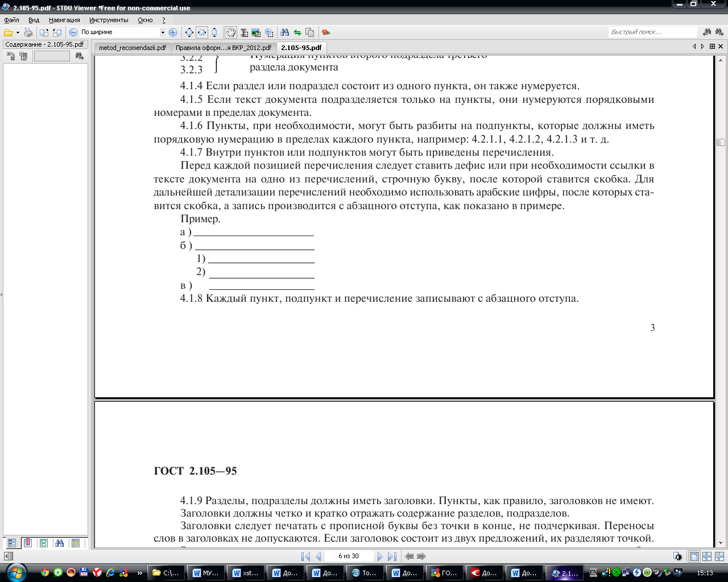
Task: Show the bookmarks sidebar panel icon
Action: pyautogui.click(x=27, y=543)
